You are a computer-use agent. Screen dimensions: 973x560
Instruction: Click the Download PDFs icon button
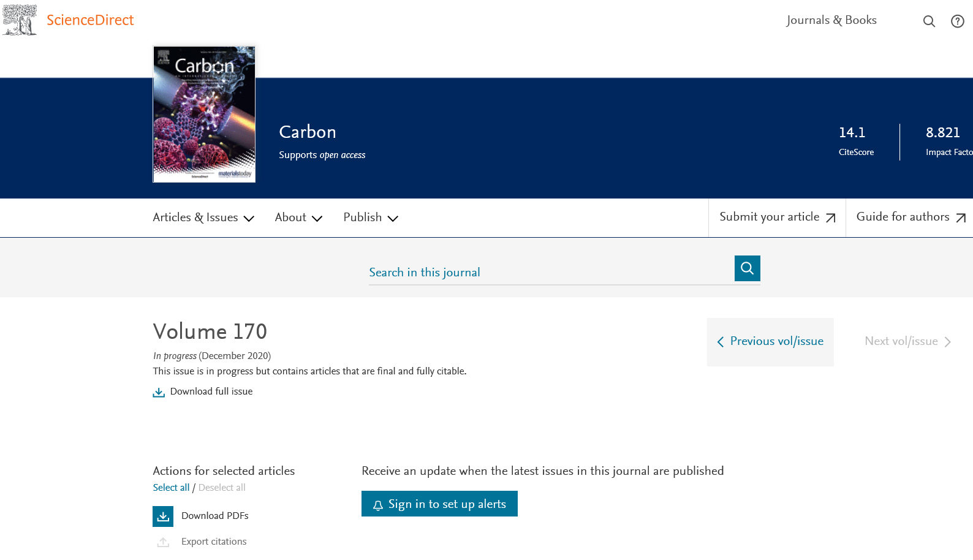[x=163, y=516]
